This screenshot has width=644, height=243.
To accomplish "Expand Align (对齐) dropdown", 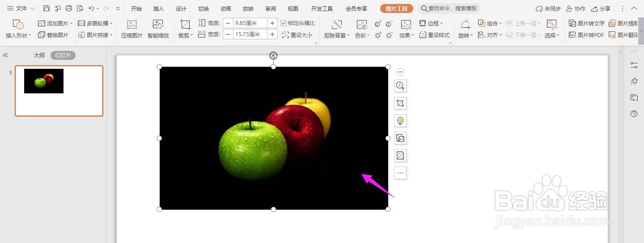I will [x=500, y=35].
